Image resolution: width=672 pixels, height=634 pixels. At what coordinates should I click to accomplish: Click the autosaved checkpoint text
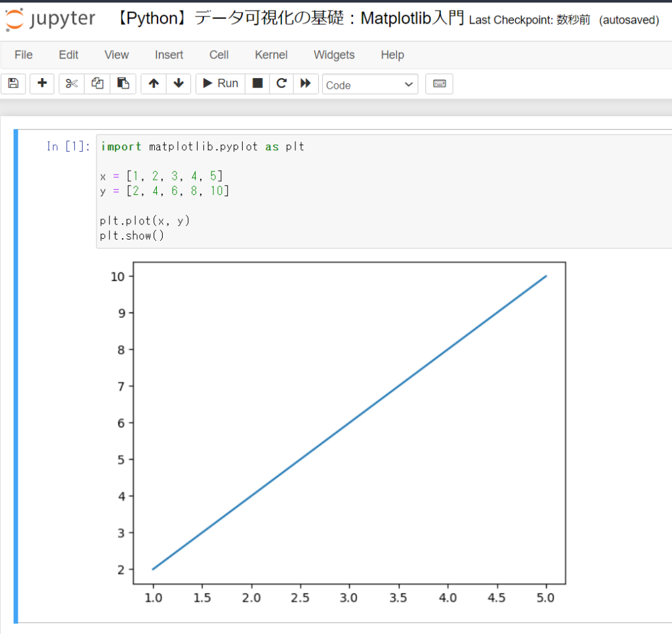coord(628,20)
